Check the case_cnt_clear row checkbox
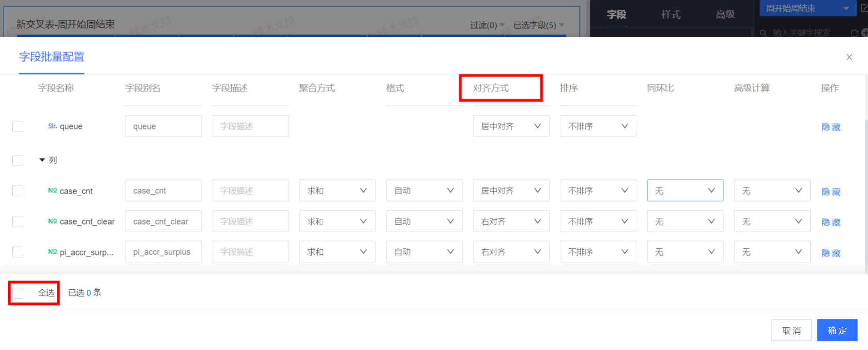Screen dimensions: 868x350 (x=18, y=222)
